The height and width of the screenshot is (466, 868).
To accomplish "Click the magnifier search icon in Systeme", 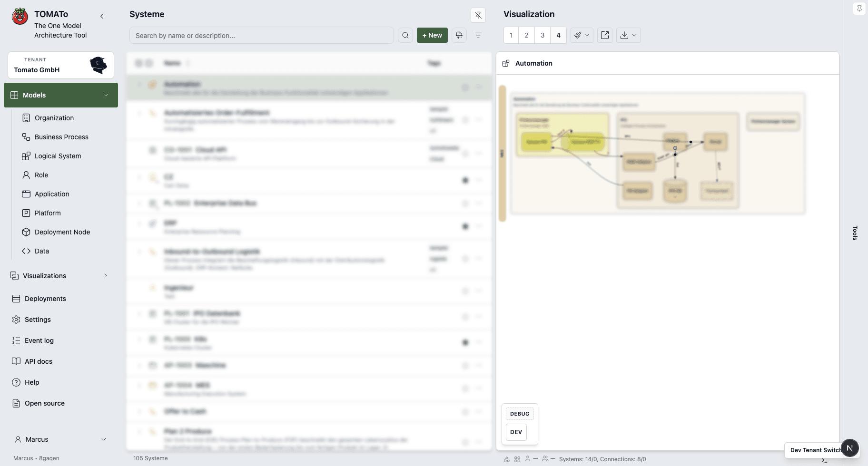I will coord(405,35).
